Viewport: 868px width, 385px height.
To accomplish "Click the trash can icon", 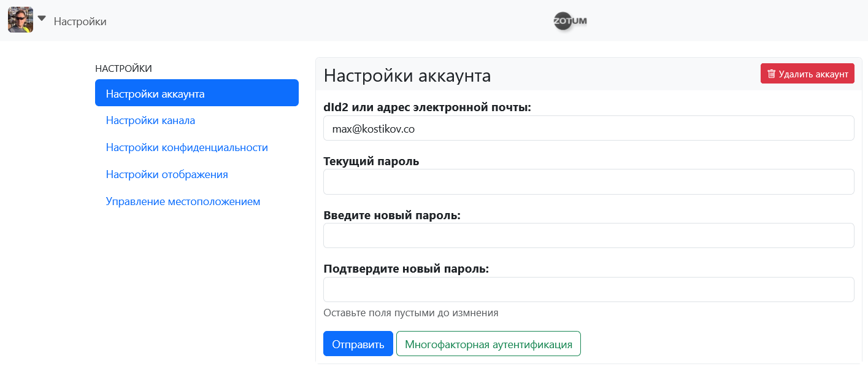I will pyautogui.click(x=771, y=74).
